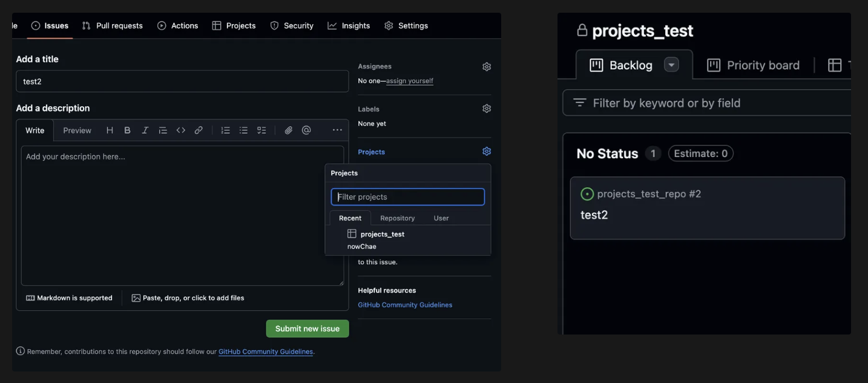Select the User tab in Projects popup
868x383 pixels.
(441, 218)
